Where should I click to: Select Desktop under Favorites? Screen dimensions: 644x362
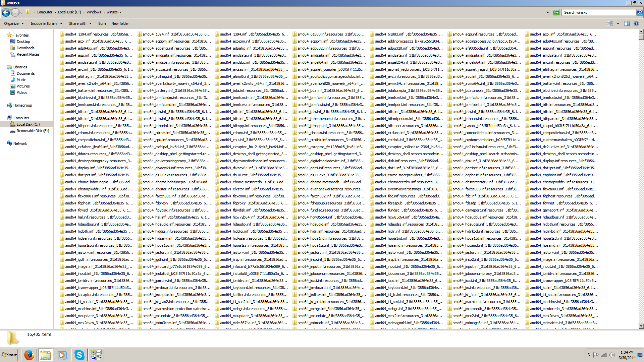tap(23, 42)
